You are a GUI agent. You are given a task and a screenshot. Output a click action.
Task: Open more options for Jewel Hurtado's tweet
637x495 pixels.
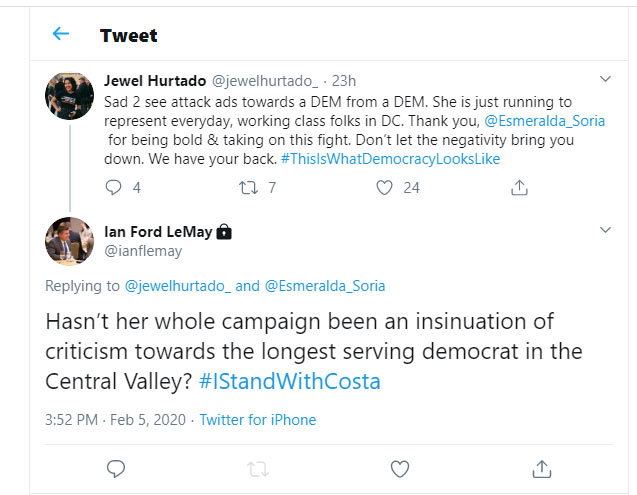click(605, 78)
